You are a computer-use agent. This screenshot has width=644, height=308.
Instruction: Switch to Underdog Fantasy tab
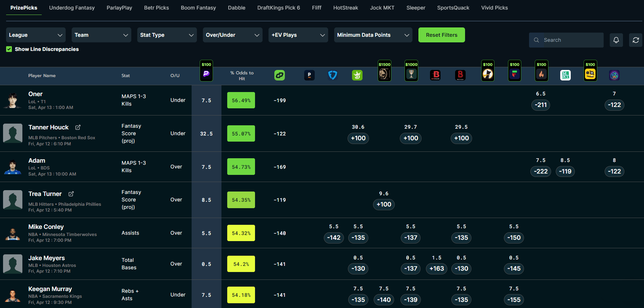(72, 8)
